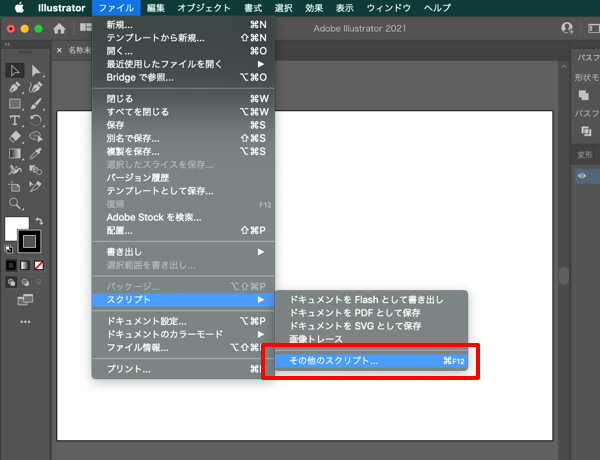Select the Paintbrush tool
The width and height of the screenshot is (600, 460).
[x=36, y=104]
